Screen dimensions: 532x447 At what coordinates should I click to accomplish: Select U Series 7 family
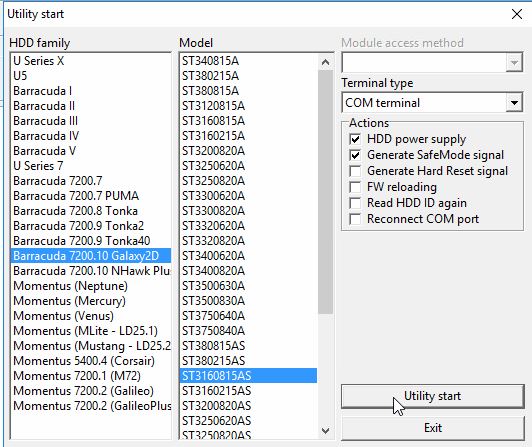tap(91, 166)
